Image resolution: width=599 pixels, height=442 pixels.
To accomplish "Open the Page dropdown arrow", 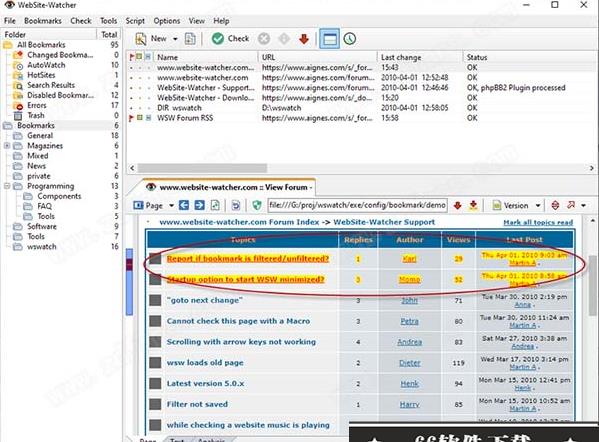I will (171, 206).
